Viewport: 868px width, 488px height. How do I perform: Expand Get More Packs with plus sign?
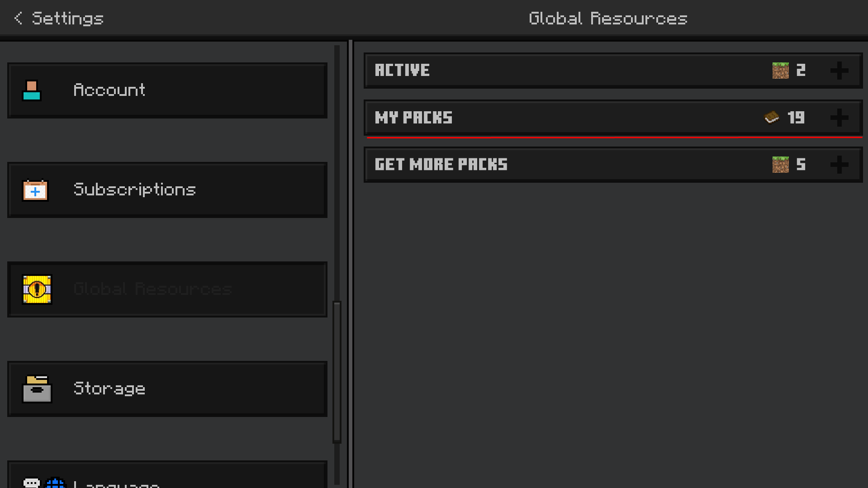point(839,165)
